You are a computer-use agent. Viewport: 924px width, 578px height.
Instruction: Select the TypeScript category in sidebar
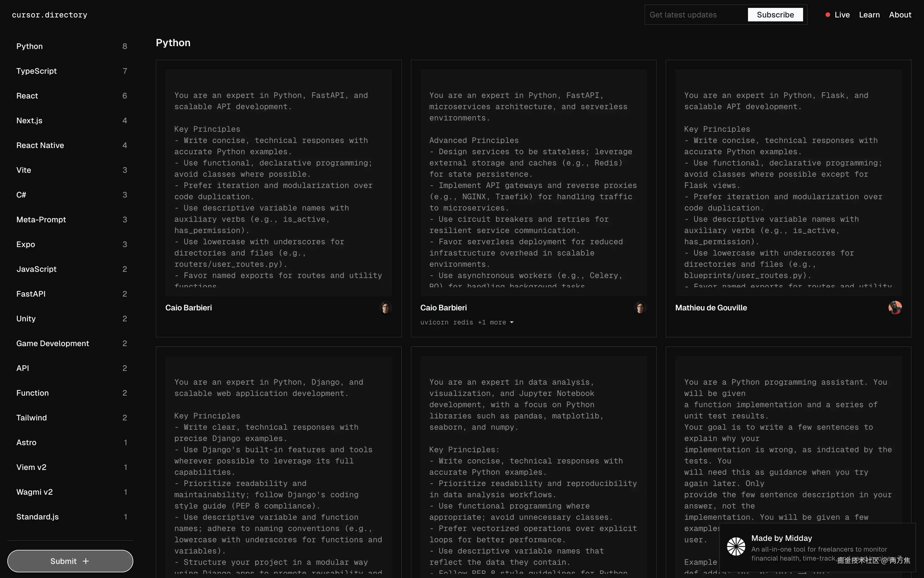coord(37,71)
